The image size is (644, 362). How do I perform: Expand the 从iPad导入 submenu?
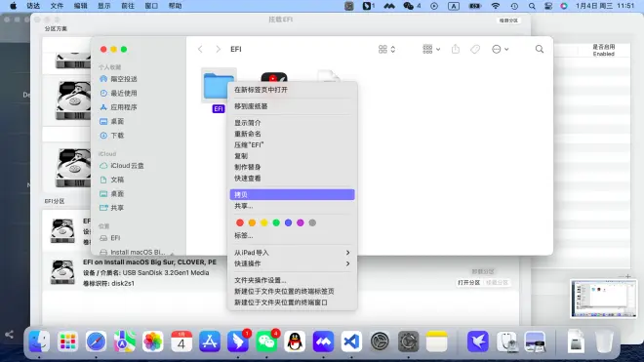292,253
